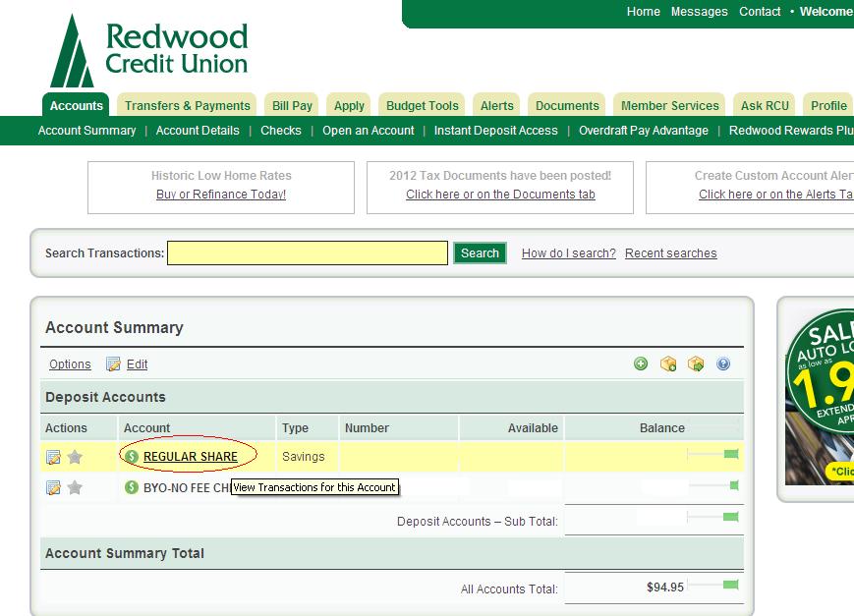The height and width of the screenshot is (616, 854).
Task: Open the Ask RCU tab
Action: click(765, 105)
